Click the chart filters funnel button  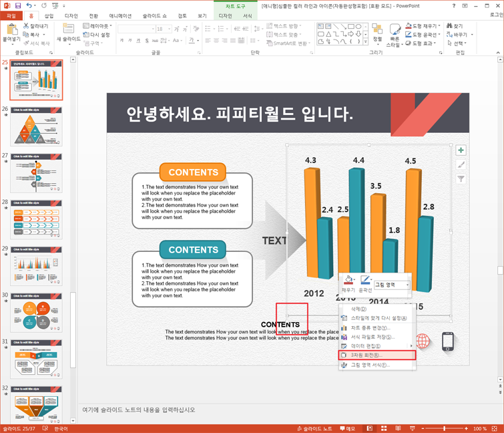(x=461, y=179)
